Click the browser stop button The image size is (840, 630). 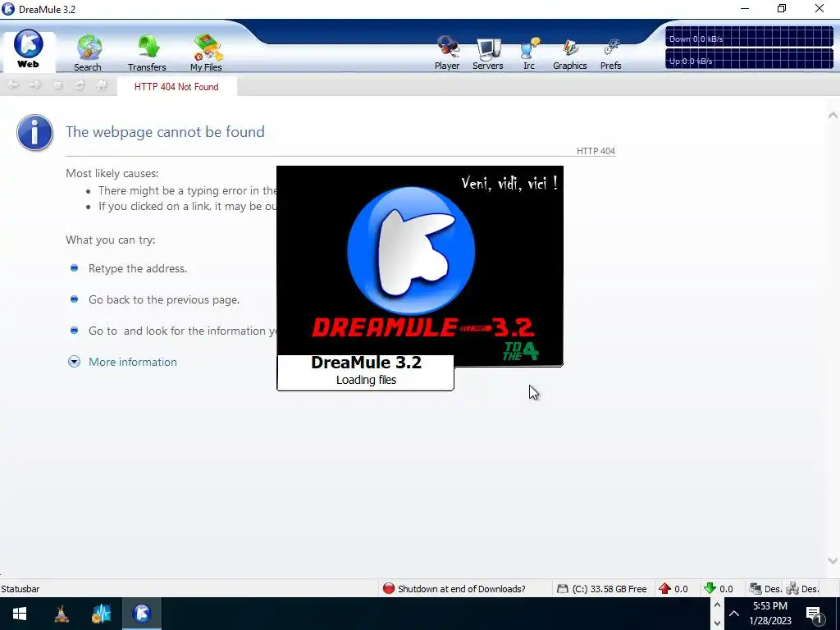pyautogui.click(x=57, y=85)
